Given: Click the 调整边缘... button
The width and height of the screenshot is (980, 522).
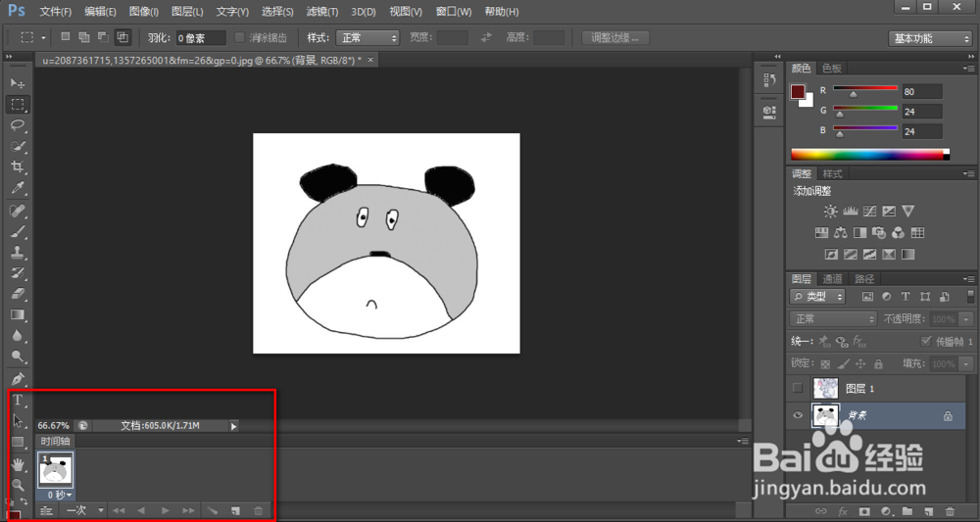Looking at the screenshot, I should (615, 38).
